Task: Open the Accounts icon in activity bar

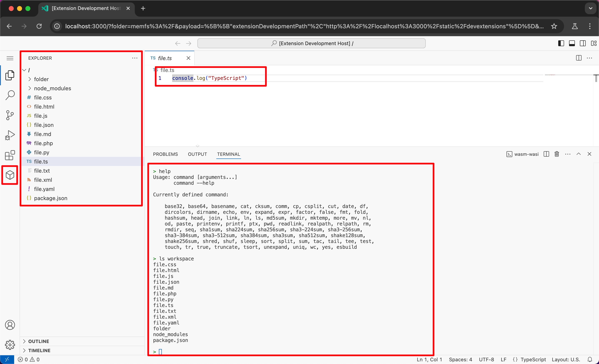Action: (10, 325)
